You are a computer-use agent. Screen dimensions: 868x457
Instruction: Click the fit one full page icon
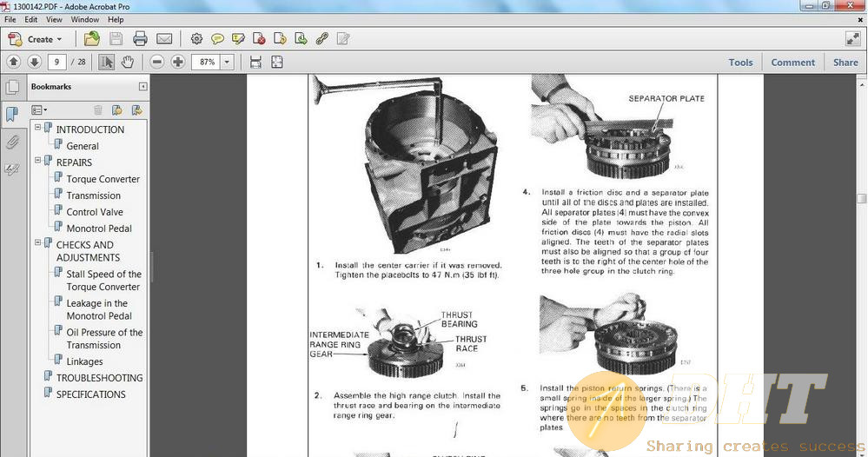277,62
